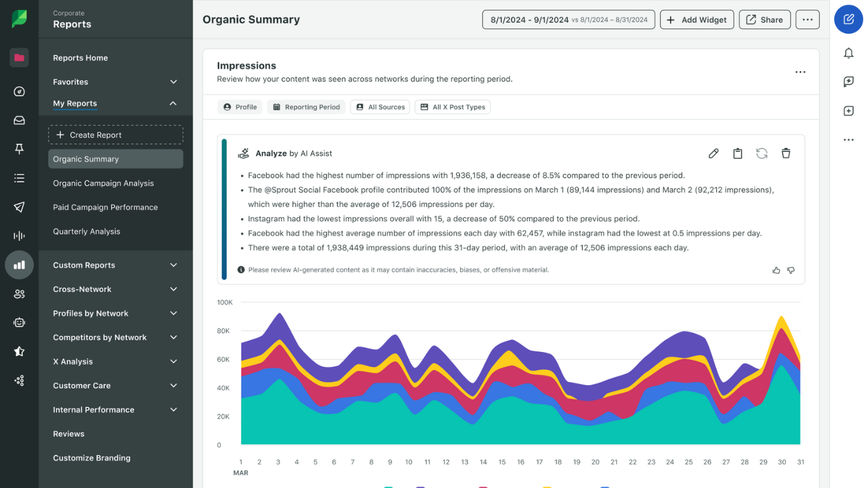Expand the Competitors by Network section
This screenshot has height=488, width=868.
click(115, 337)
